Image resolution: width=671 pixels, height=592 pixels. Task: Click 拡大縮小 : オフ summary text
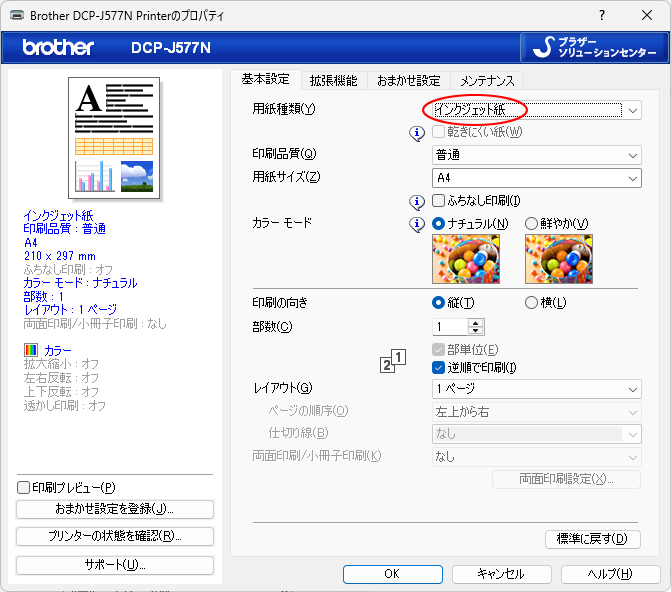61,364
